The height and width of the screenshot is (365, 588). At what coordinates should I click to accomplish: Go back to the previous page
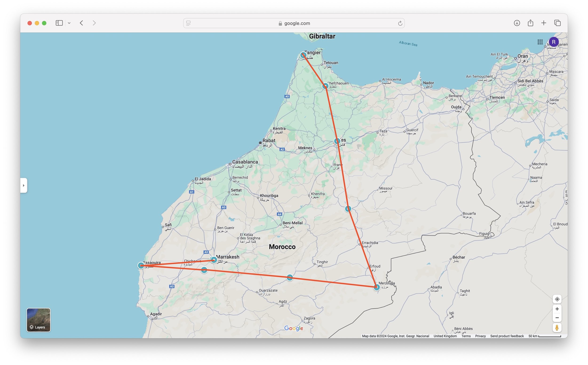[x=81, y=23]
